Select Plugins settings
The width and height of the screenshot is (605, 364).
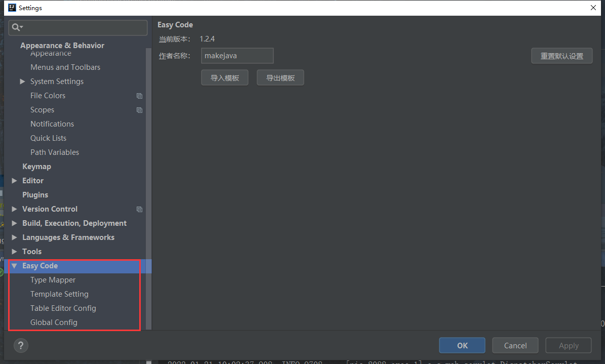pyautogui.click(x=35, y=195)
